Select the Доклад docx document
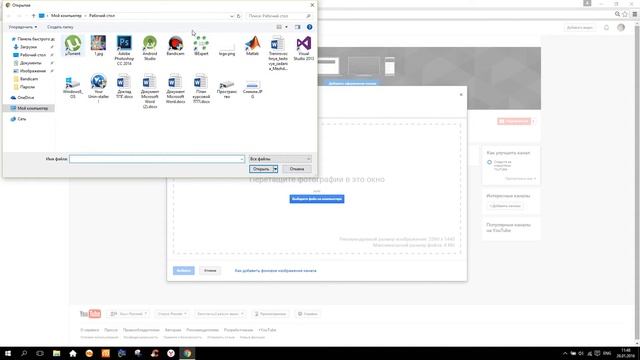The image size is (640, 360). pyautogui.click(x=124, y=86)
